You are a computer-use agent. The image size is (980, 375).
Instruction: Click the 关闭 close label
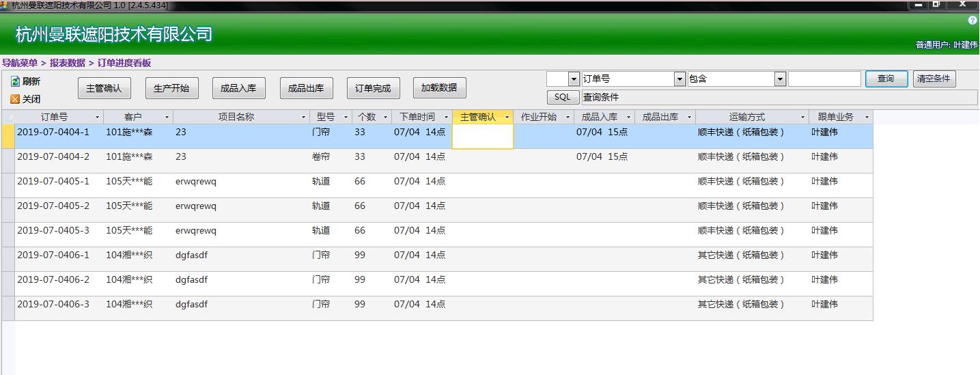[x=31, y=99]
